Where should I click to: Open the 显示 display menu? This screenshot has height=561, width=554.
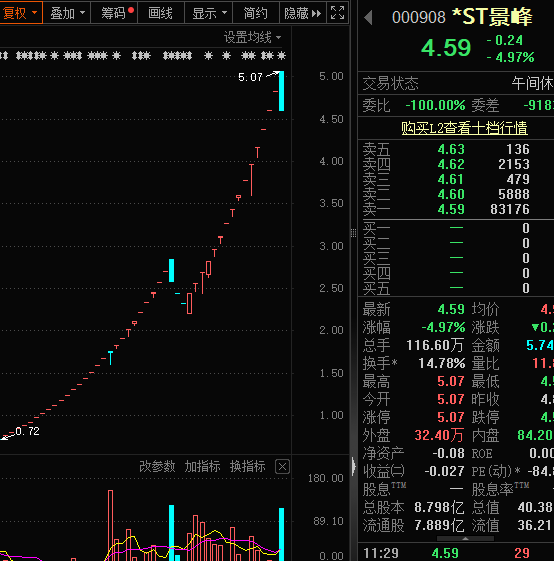209,13
